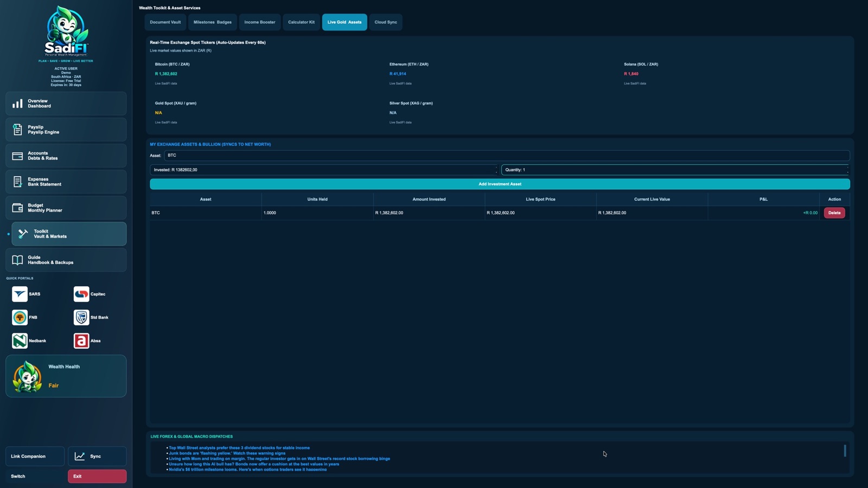
Task: Click the Ethereum price R 41,914
Action: click(398, 74)
